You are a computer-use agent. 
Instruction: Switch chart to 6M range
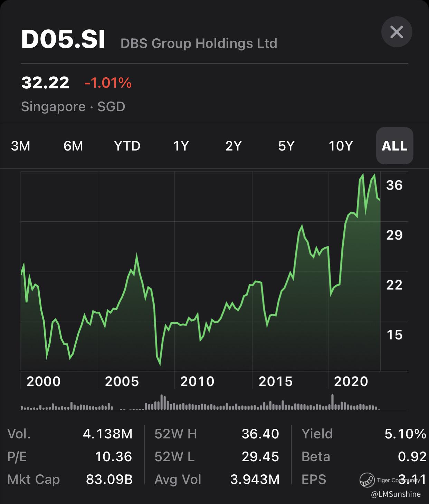(73, 146)
